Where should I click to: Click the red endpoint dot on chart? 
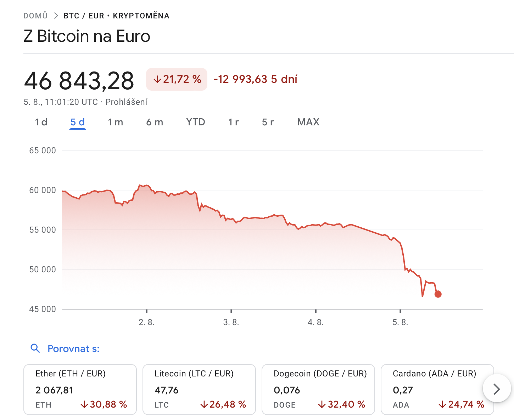pyautogui.click(x=438, y=294)
